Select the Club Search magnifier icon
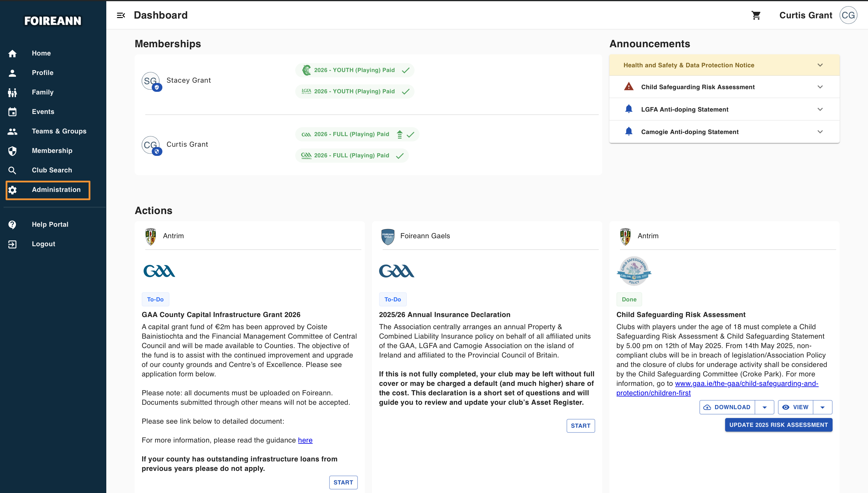The width and height of the screenshot is (868, 493). pyautogui.click(x=12, y=170)
